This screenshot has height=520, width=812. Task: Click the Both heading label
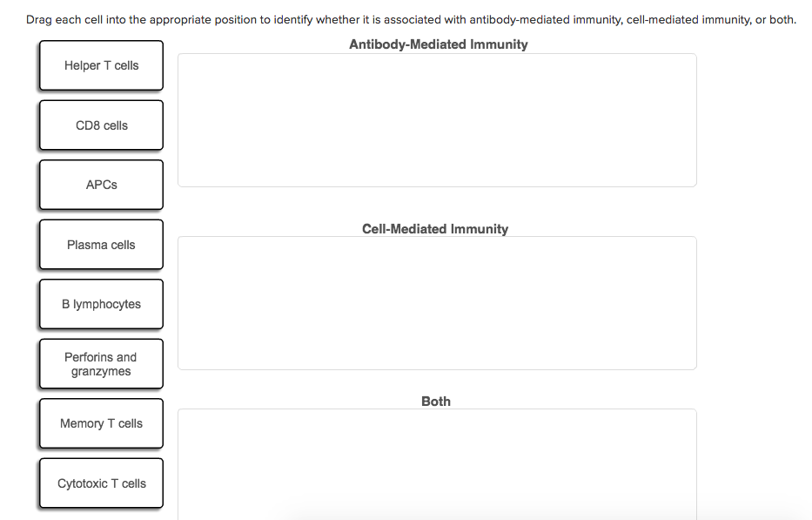pyautogui.click(x=436, y=402)
